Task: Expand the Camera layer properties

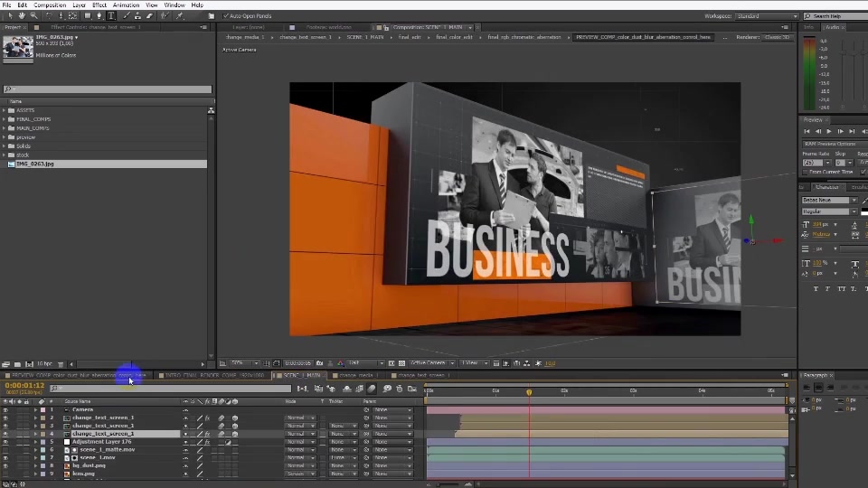Action: [x=35, y=410]
